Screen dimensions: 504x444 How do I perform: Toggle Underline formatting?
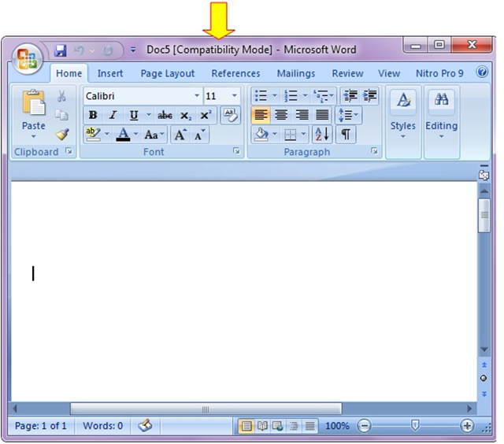point(134,115)
